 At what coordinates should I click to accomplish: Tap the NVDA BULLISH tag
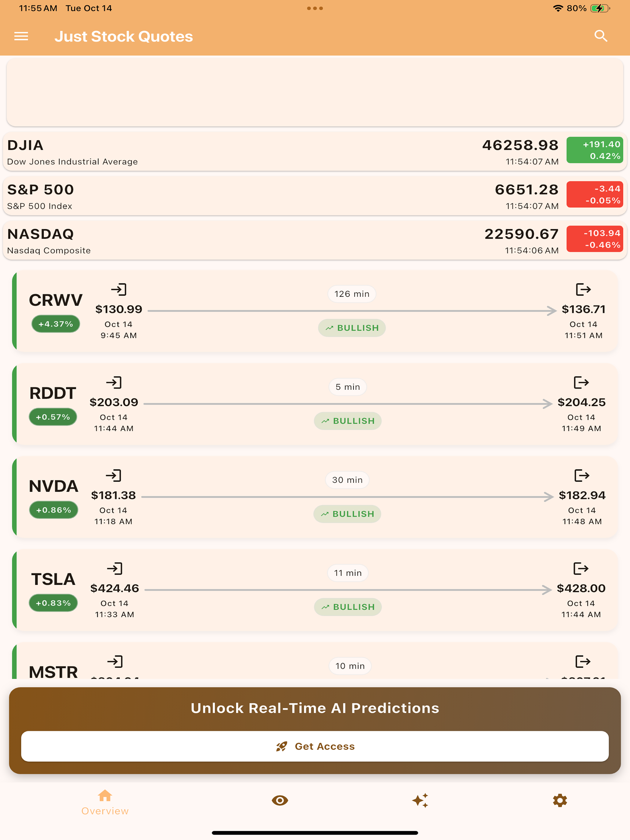click(347, 514)
